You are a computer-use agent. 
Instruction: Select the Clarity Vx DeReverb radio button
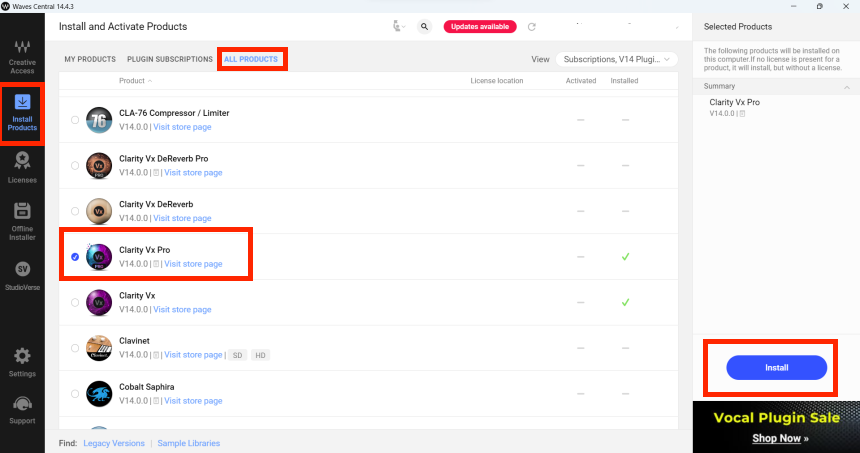click(75, 211)
